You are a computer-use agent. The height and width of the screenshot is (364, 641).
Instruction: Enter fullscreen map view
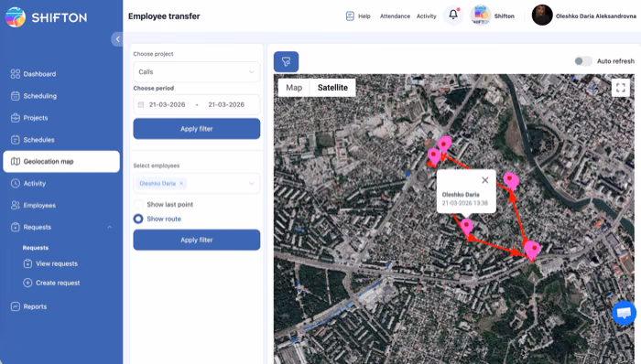click(621, 88)
